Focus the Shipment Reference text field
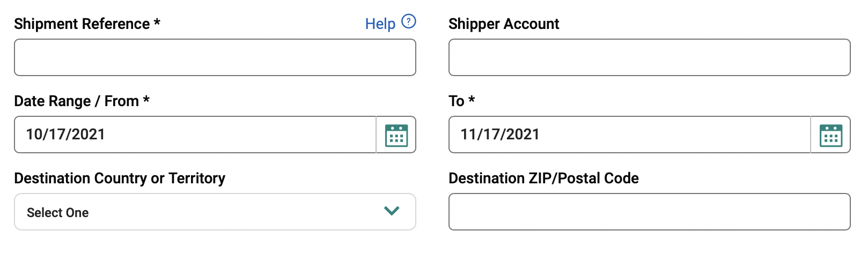Screen dimensions: 868x253 pos(215,57)
